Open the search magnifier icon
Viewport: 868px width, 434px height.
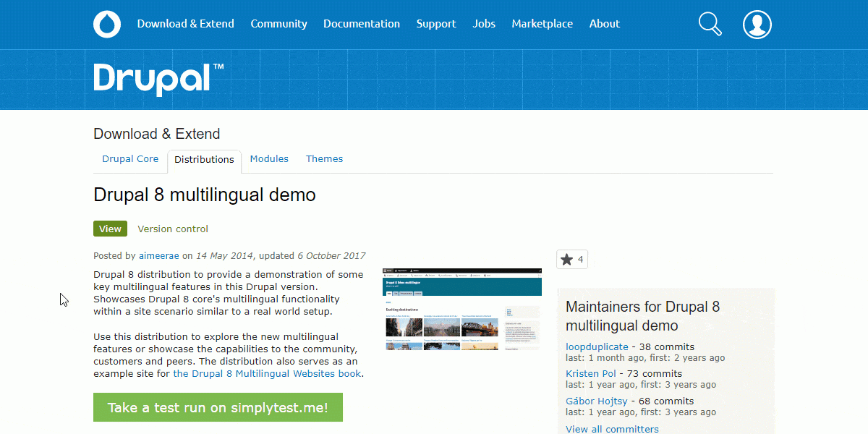coord(710,24)
